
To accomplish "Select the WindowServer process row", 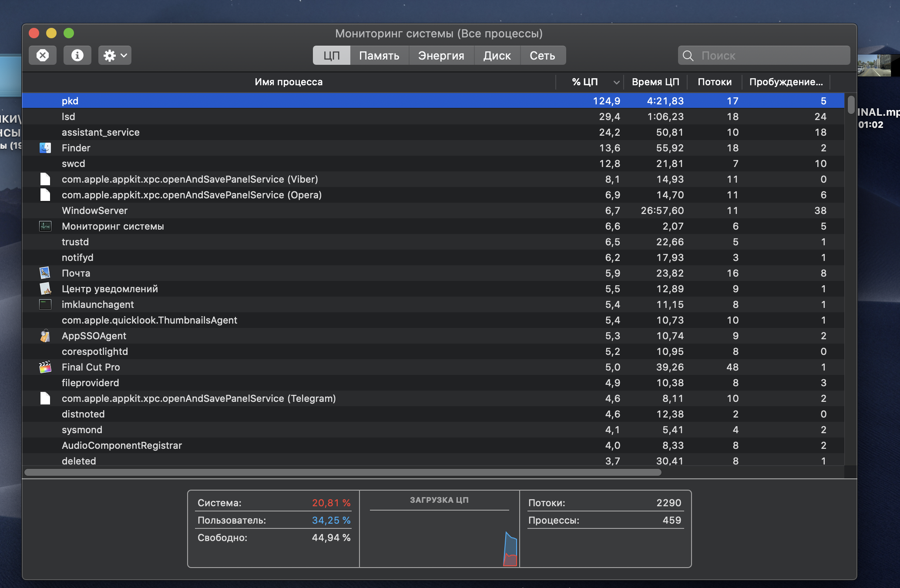I will (305, 210).
